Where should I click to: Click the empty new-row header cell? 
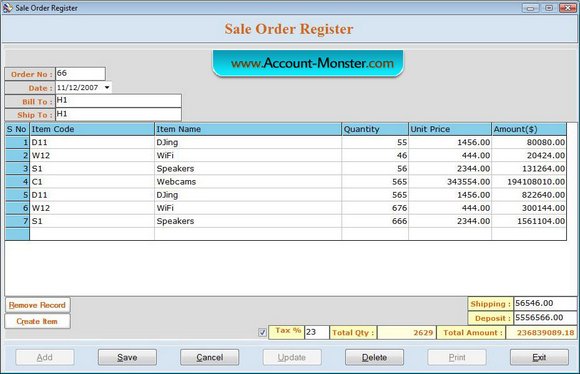pyautogui.click(x=17, y=234)
